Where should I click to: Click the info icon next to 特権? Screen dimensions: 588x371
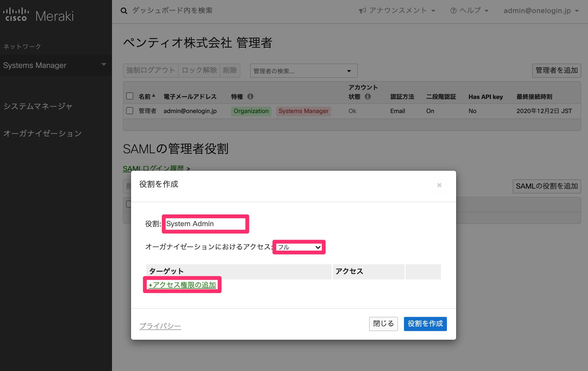250,96
